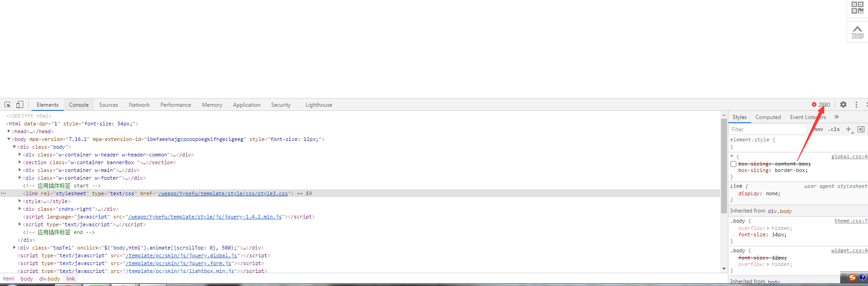Expand the head element node
This screenshot has width=868, height=286.
pos(9,131)
